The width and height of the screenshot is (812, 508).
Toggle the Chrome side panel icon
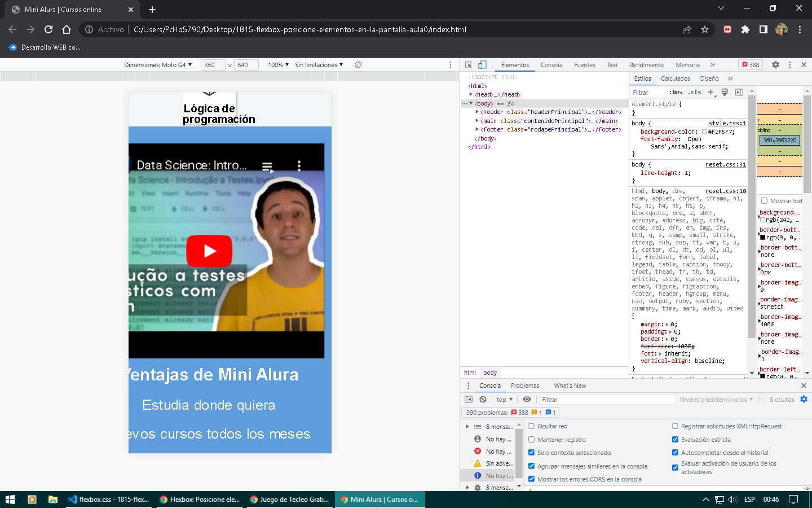764,29
